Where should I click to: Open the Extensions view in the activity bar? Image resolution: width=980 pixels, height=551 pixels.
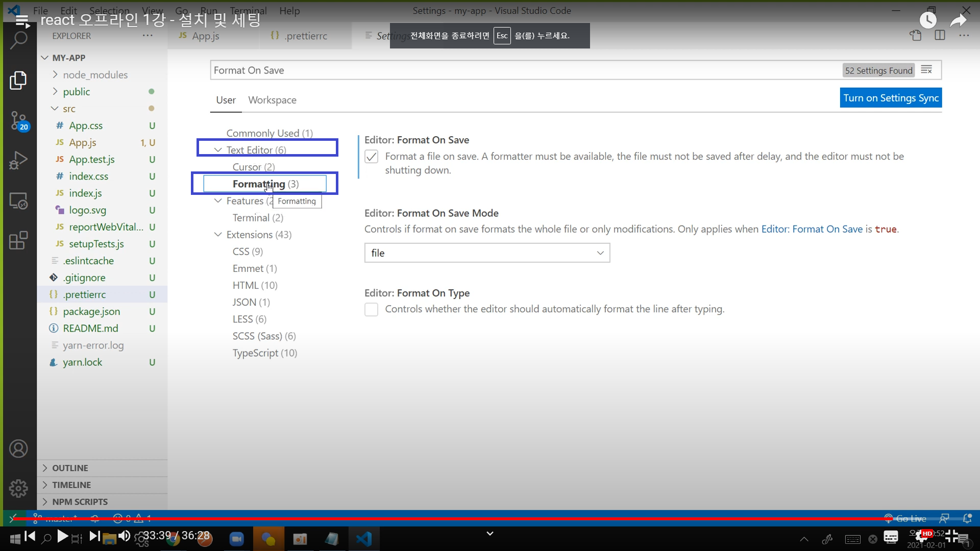(x=18, y=240)
